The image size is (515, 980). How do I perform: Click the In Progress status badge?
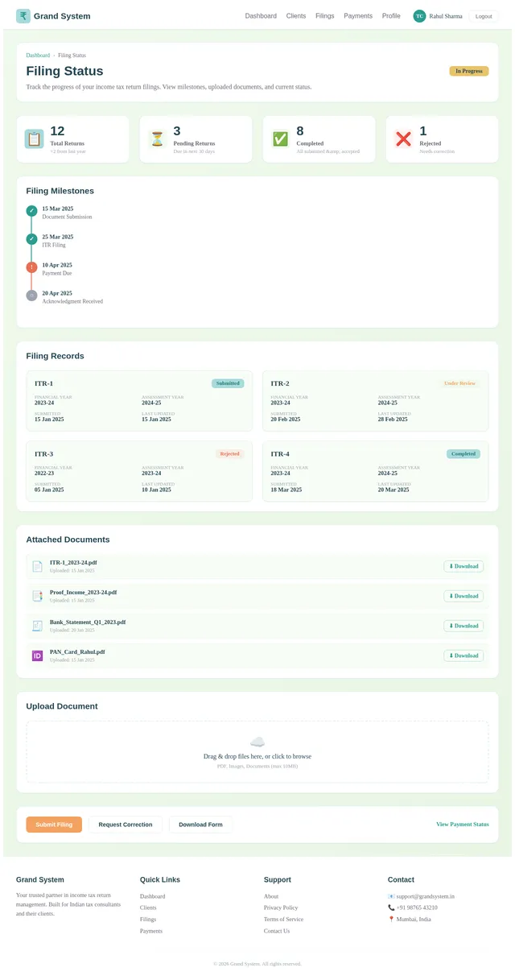pos(469,71)
